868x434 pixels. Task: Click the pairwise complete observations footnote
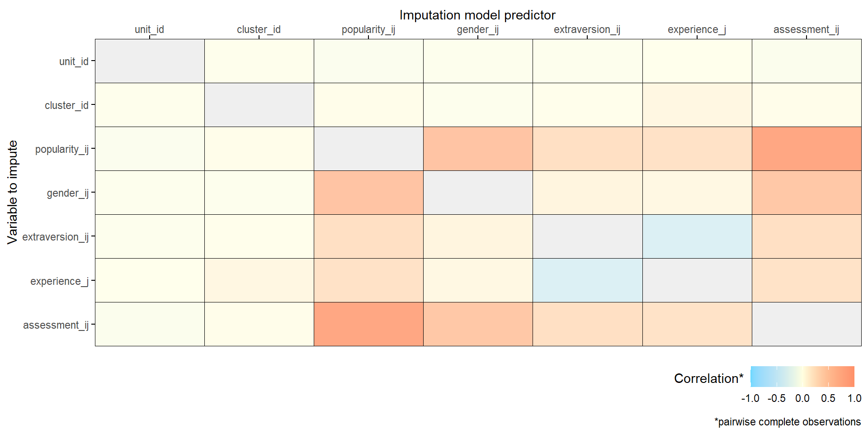coord(787,422)
